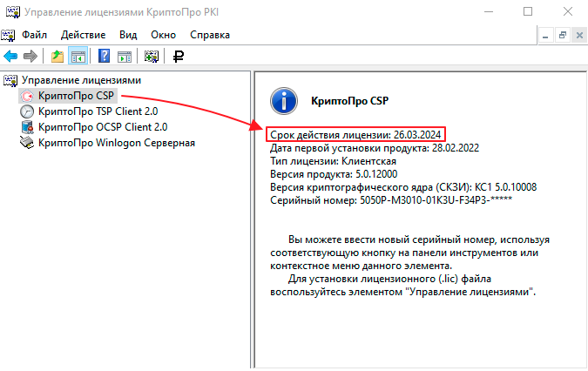Select КриптоПро CSP in the tree

coord(76,96)
